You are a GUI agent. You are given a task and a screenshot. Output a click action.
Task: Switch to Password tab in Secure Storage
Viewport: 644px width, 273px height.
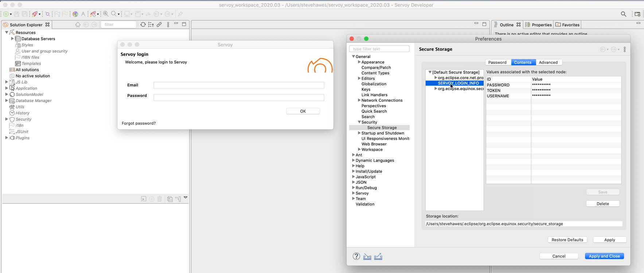(x=497, y=62)
